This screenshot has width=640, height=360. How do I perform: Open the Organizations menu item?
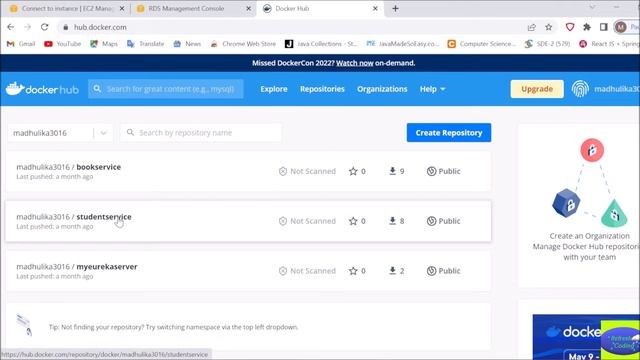[382, 89]
